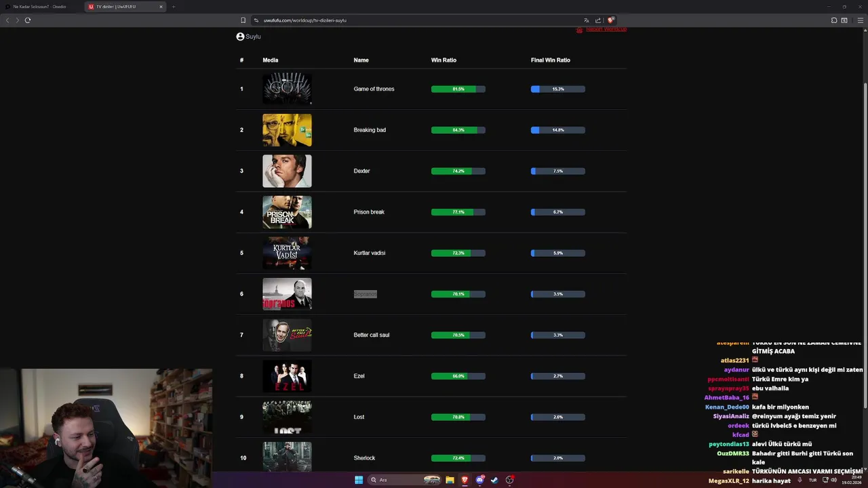
Task: Open Brave Shields lion icon
Action: (x=610, y=20)
